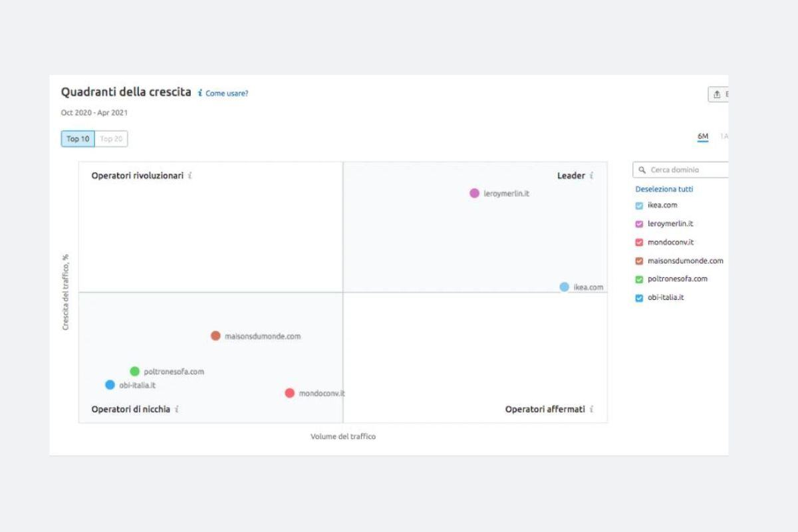Click the info icon next to Quadranti della crescita
The image size is (798, 532).
pos(200,94)
